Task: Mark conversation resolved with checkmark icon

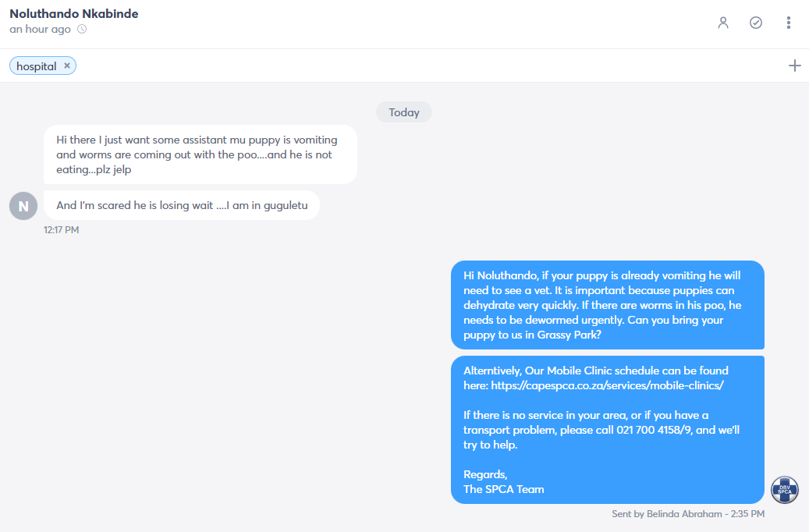Action: point(756,23)
